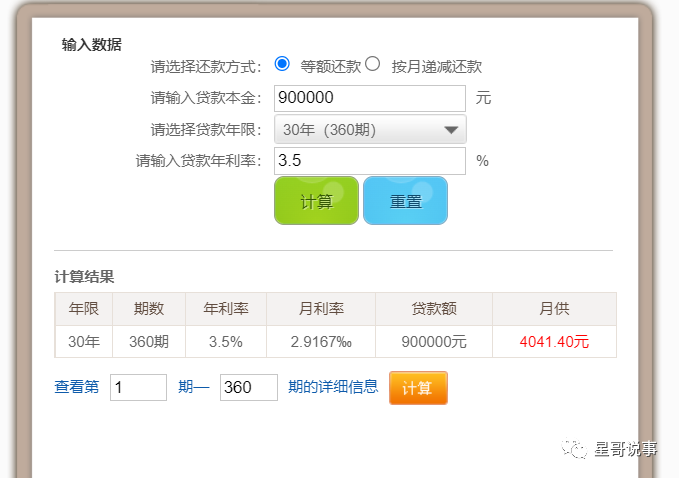679x478 pixels.
Task: Open the 贷款年限 dropdown showing 30年 (360期)
Action: (370, 129)
